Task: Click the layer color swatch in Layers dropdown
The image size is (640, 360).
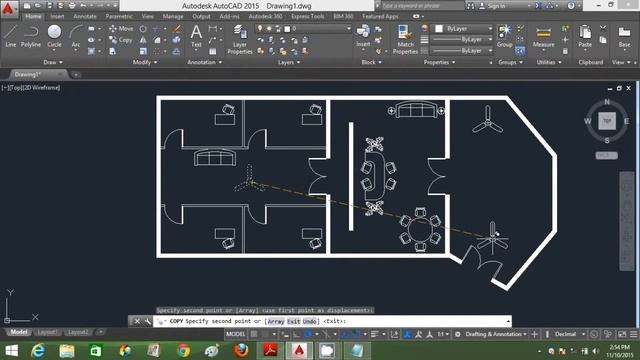Action: 287,29
